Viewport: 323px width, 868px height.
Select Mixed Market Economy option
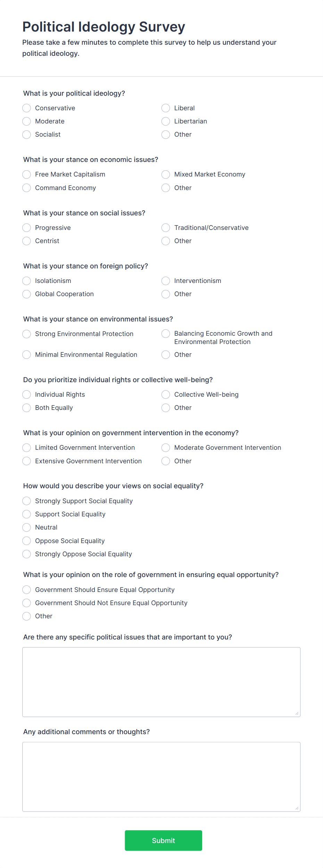click(166, 174)
